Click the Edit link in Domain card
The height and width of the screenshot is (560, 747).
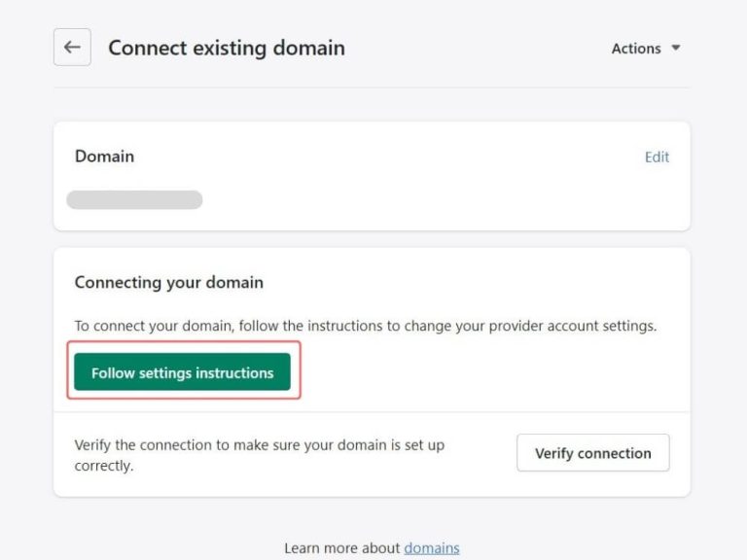coord(657,157)
